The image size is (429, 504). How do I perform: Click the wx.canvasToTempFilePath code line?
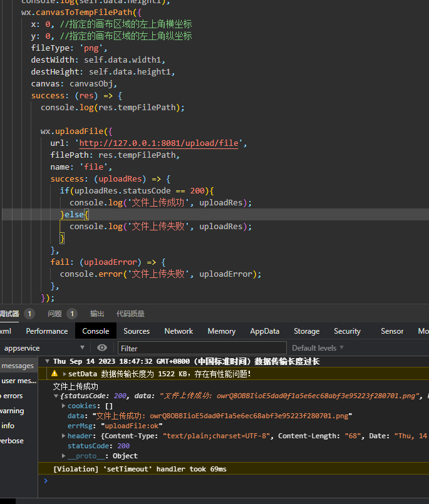click(x=81, y=13)
